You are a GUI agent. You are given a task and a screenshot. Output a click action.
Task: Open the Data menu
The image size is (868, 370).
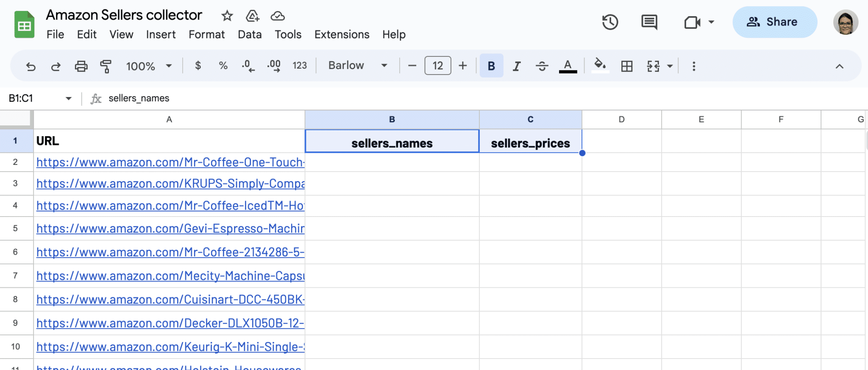click(250, 34)
